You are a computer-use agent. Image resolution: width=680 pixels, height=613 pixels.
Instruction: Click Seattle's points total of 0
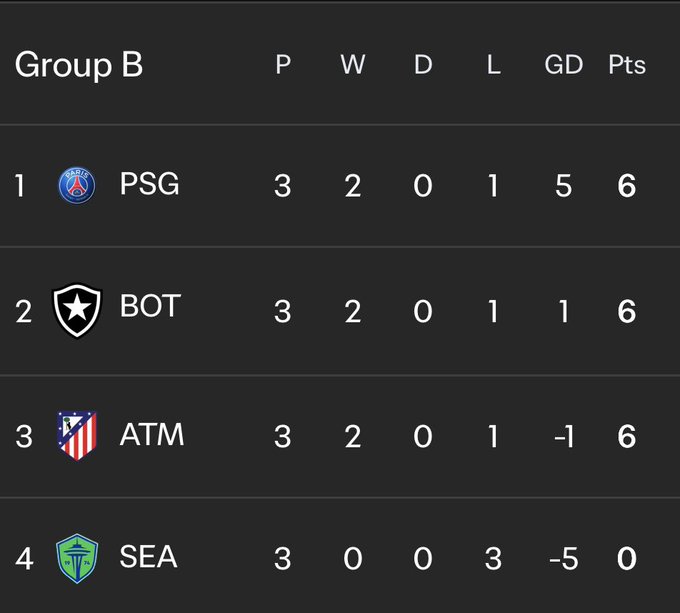627,558
